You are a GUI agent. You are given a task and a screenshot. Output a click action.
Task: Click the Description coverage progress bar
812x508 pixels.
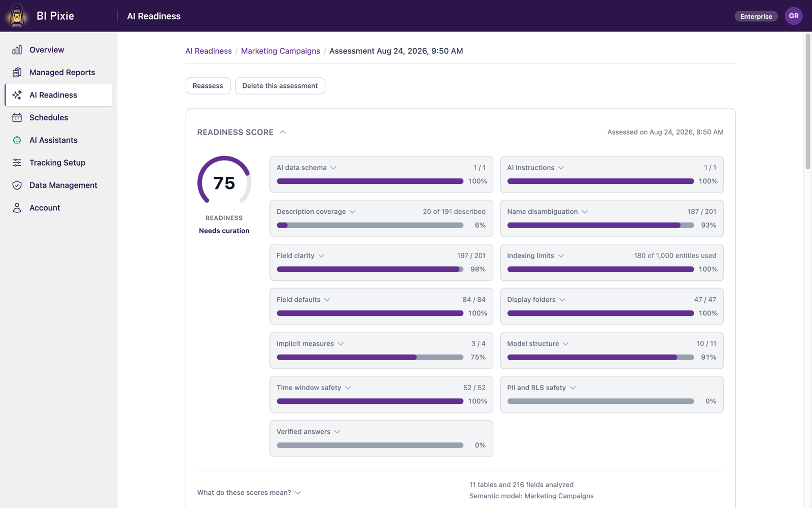click(370, 225)
